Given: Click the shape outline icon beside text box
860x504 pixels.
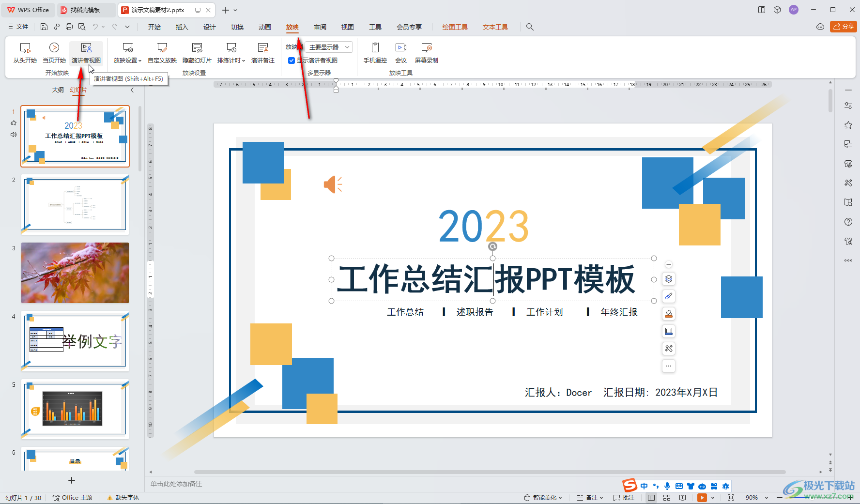Looking at the screenshot, I should [x=669, y=331].
